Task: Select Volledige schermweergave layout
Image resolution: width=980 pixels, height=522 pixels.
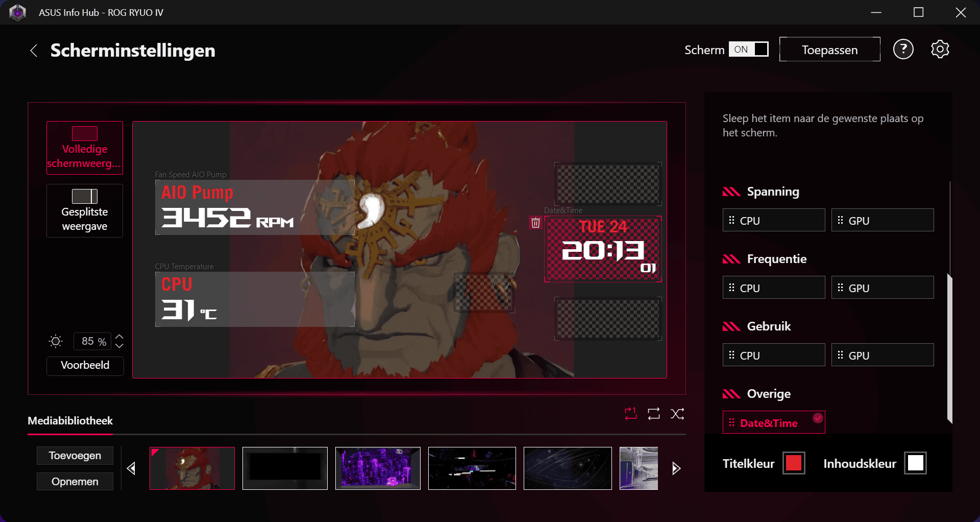Action: [85, 148]
